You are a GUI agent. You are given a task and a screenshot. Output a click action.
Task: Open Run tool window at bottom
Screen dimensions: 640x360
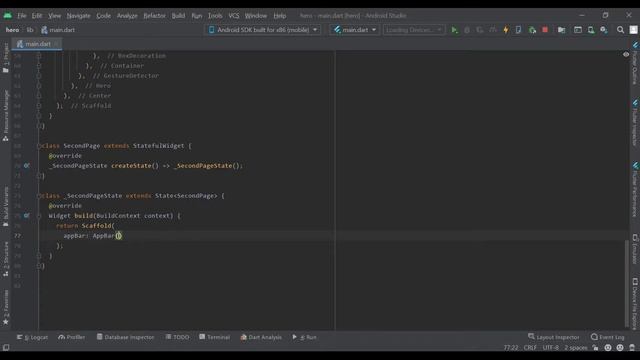tap(304, 337)
